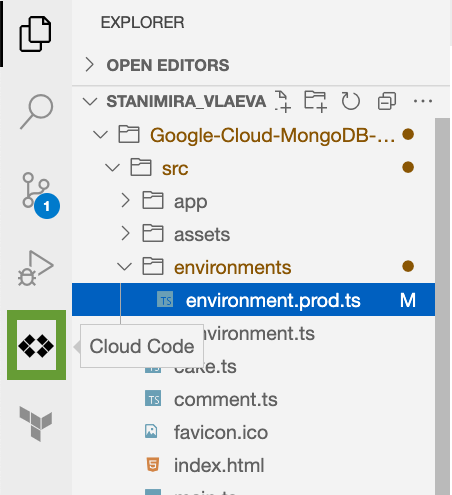Select the app folder name
This screenshot has height=495, width=452.
point(190,202)
